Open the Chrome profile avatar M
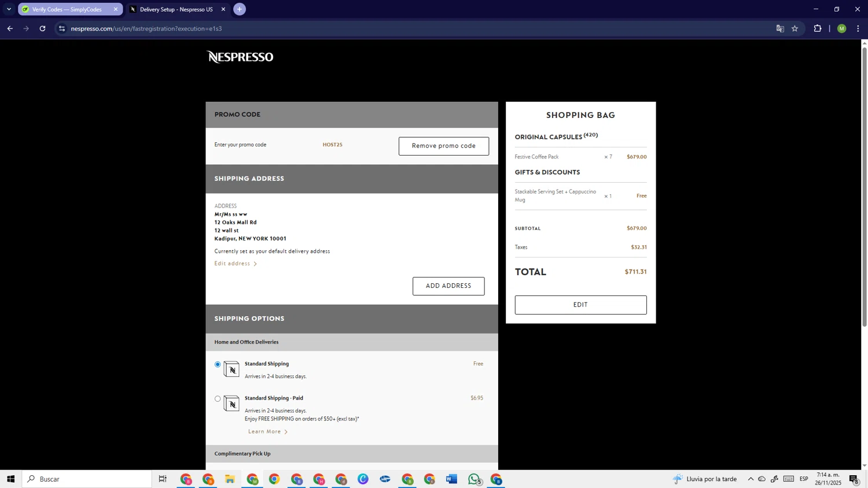Viewport: 868px width, 488px height. (x=842, y=28)
